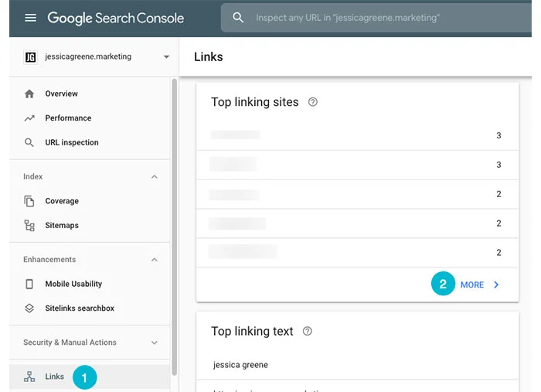Click MORE under Top linking sites
Viewport: 541px width, 392px height.
tap(472, 285)
